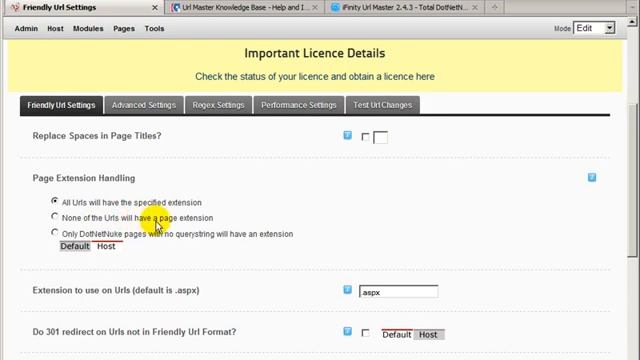Close the Friendly Url Settings browser tab

[155, 7]
